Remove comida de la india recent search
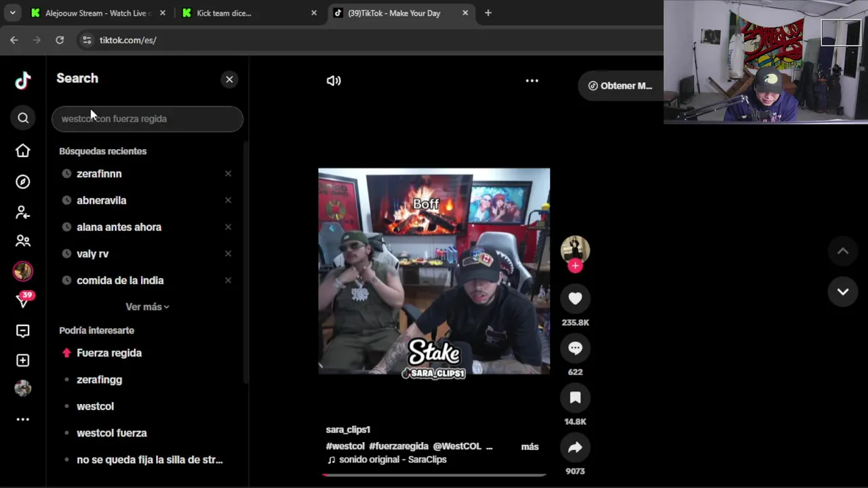868x488 pixels. tap(228, 280)
